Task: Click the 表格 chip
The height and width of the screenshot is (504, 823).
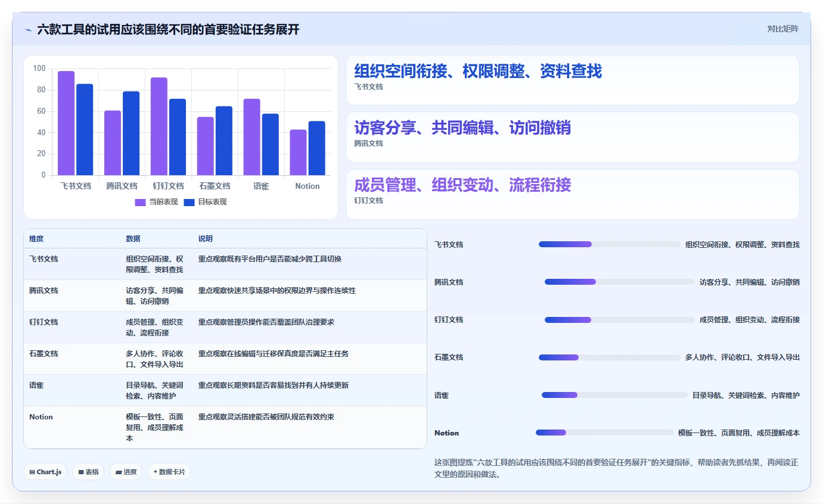Action: (88, 472)
